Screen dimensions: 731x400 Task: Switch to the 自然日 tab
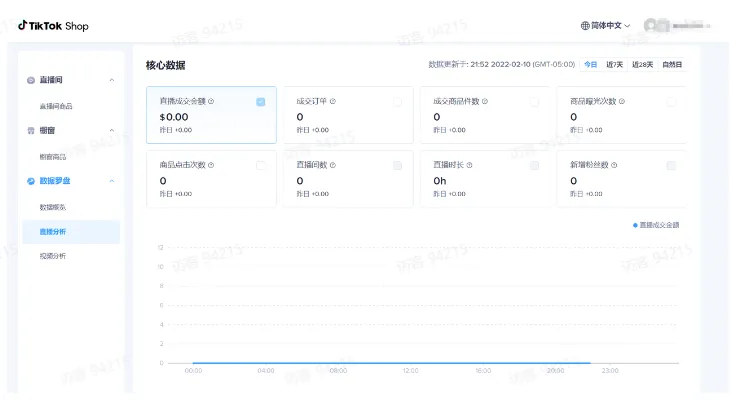pos(672,64)
